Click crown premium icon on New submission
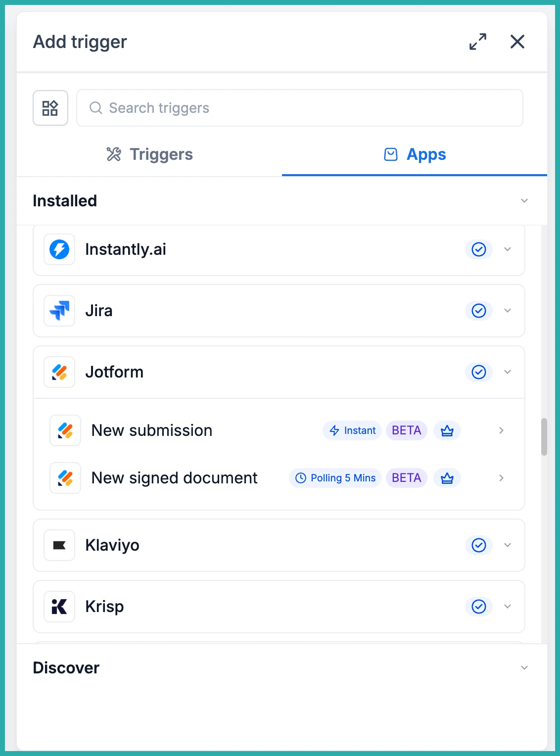Image resolution: width=560 pixels, height=756 pixels. point(447,430)
